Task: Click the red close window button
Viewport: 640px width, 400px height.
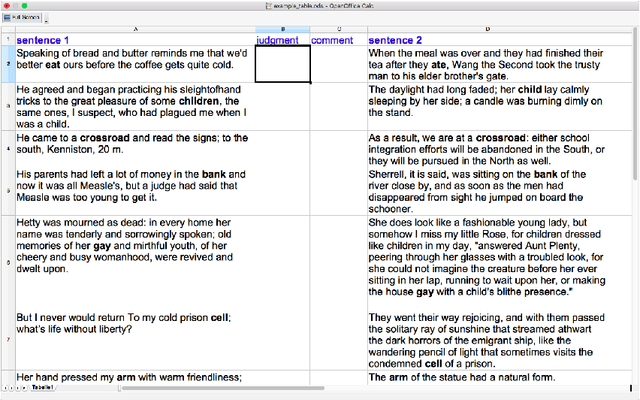Action: 7,6
